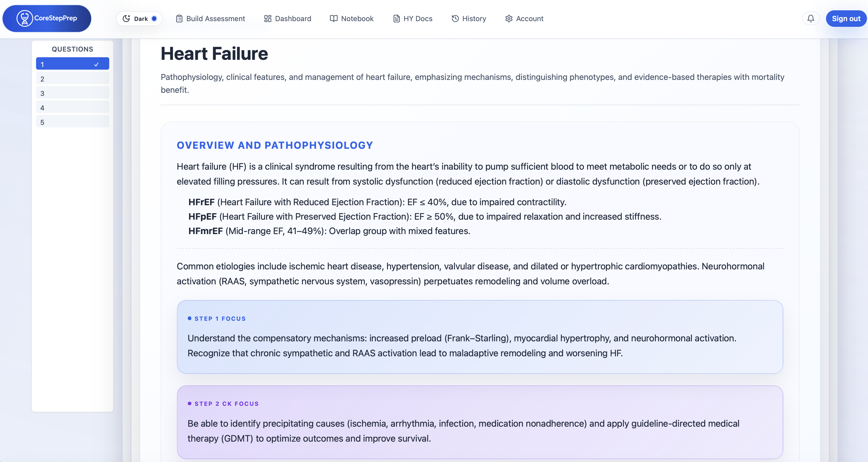The image size is (868, 462).
Task: Select question 1 with checkmark
Action: [72, 64]
